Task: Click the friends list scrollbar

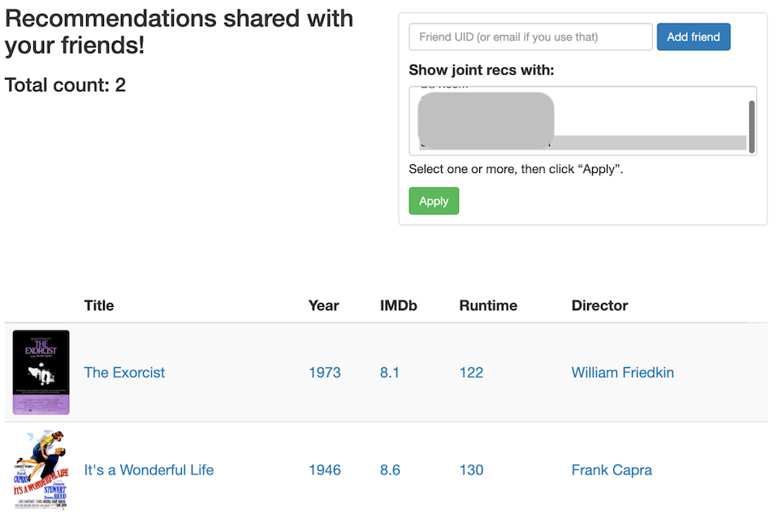Action: pos(752,126)
